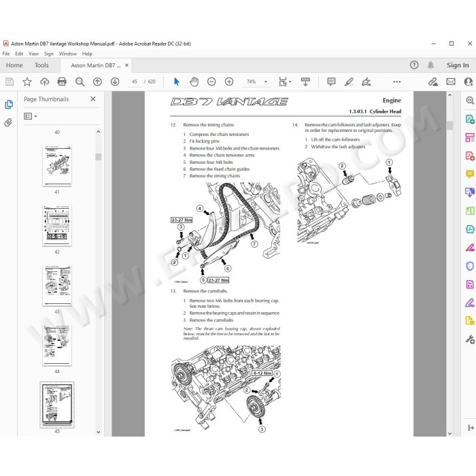Select the Highlight pen tool
The height and width of the screenshot is (476, 476).
tap(349, 82)
